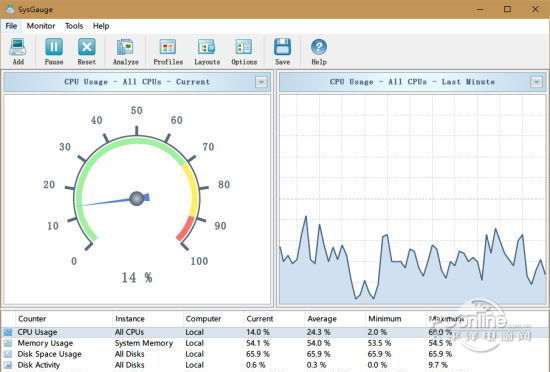This screenshot has width=550, height=372.
Task: Click the 14 % gauge readout
Action: point(136,278)
